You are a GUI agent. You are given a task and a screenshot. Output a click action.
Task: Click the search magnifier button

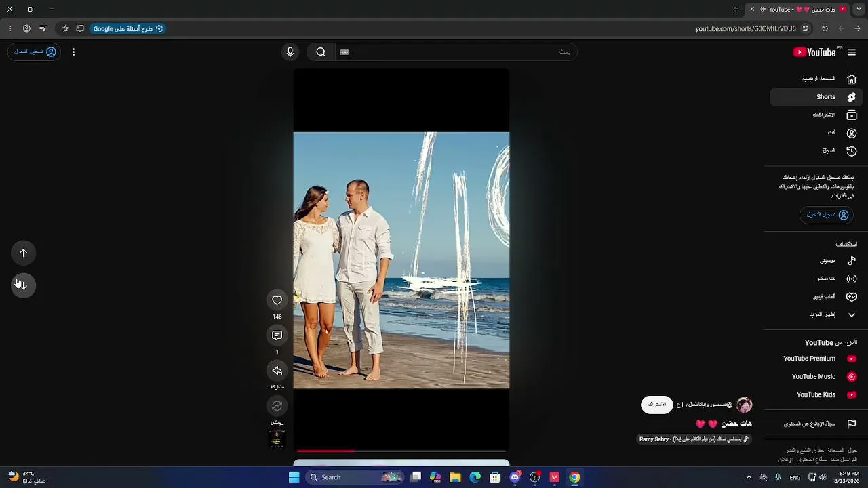click(321, 52)
